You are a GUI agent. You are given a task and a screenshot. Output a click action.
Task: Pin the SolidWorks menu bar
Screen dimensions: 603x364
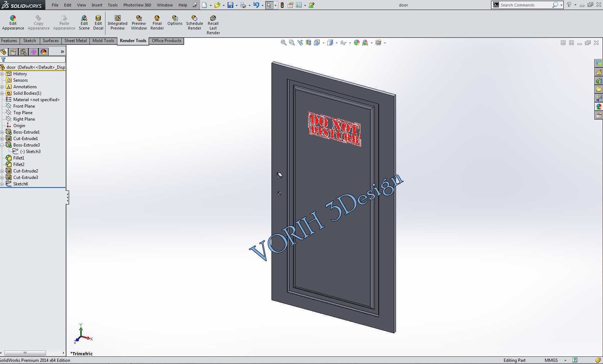pos(195,5)
